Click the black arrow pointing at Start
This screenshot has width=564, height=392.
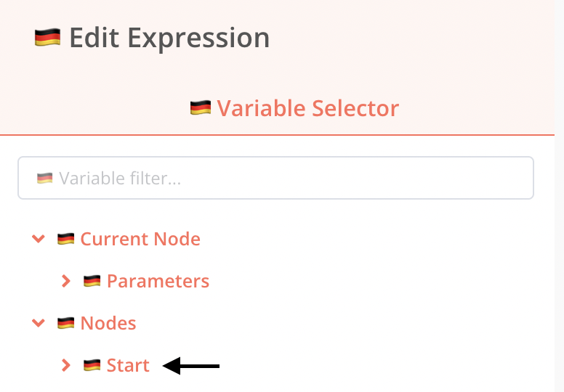[x=191, y=366]
